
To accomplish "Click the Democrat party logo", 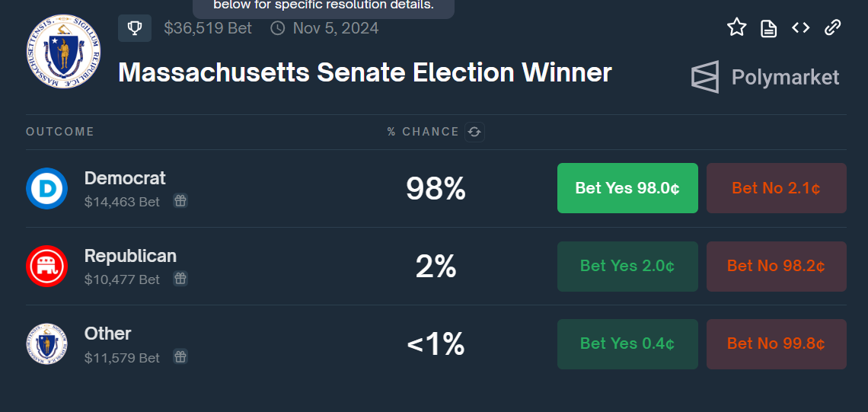I will [47, 188].
